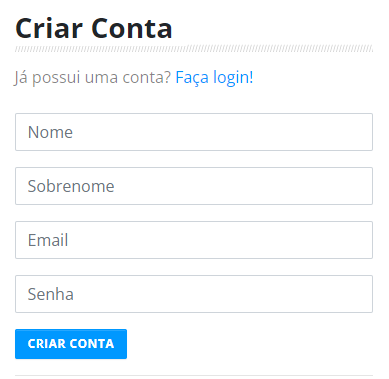This screenshot has width=389, height=379.
Task: Activate the first name field labeled Nome
Action: 194,132
